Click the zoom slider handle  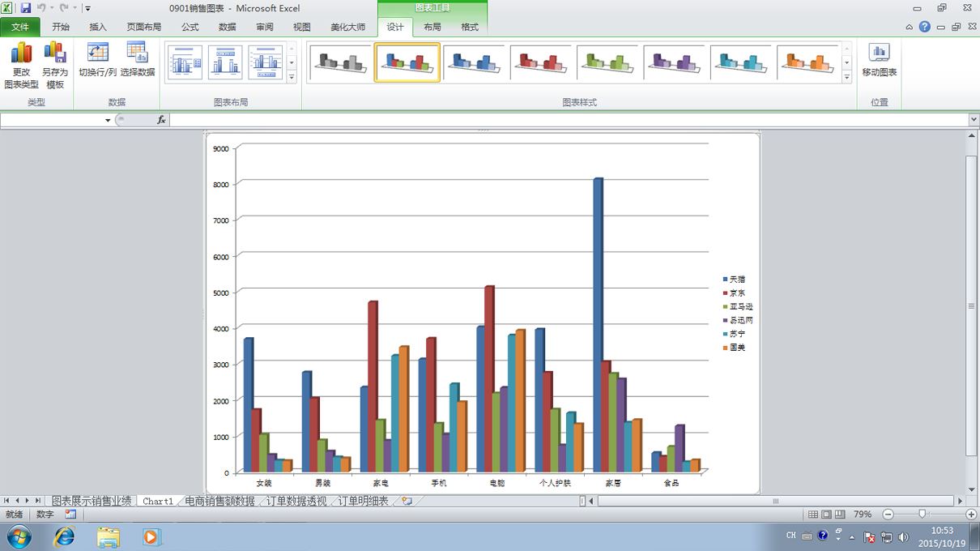coord(922,514)
